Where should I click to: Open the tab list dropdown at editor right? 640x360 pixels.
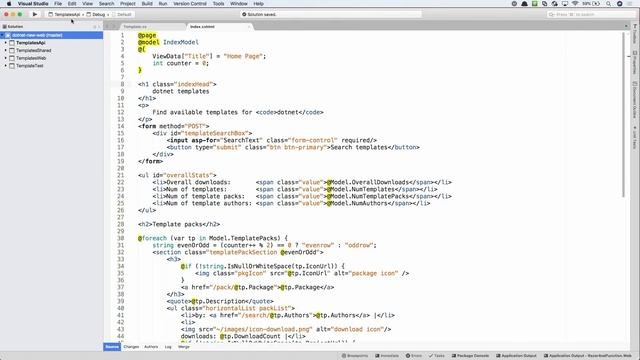(626, 27)
